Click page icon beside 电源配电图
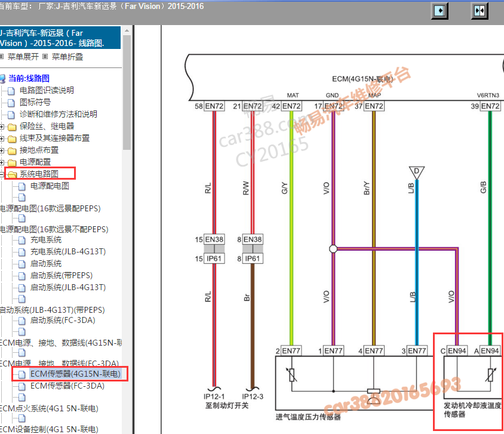 [x=22, y=186]
